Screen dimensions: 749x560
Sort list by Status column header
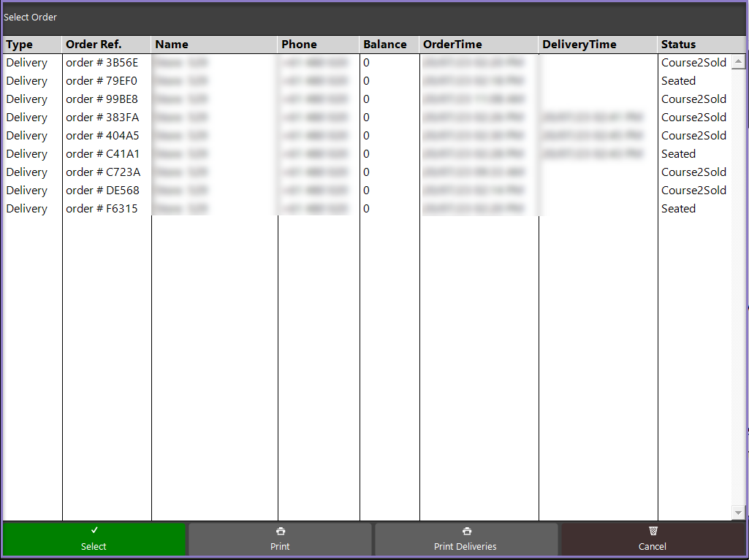[678, 45]
